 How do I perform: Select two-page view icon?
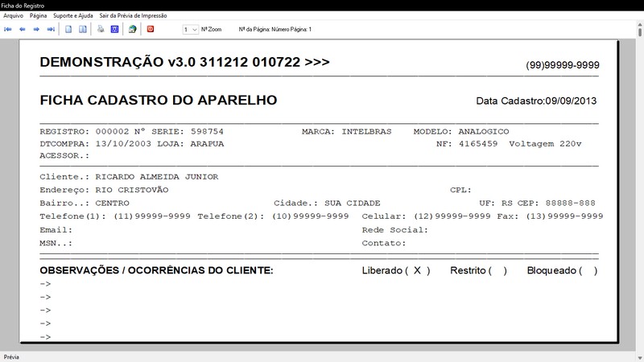83,29
